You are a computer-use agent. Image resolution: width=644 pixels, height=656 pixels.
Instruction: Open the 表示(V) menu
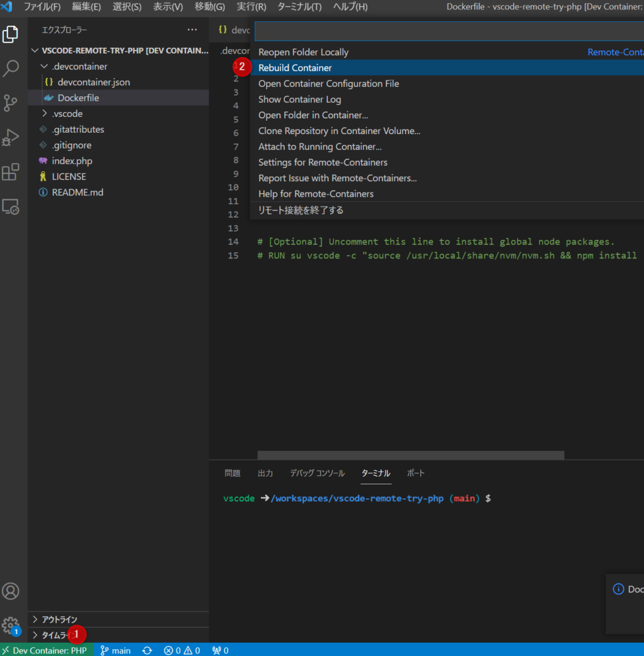(x=168, y=7)
